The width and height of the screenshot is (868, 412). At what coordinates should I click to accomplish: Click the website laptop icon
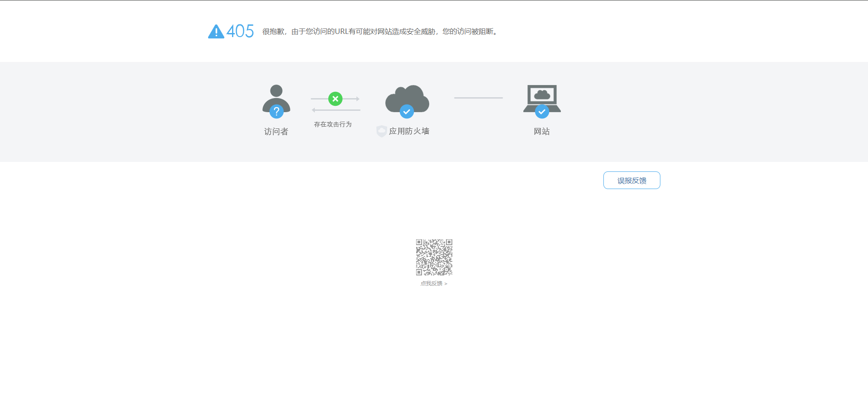542,99
